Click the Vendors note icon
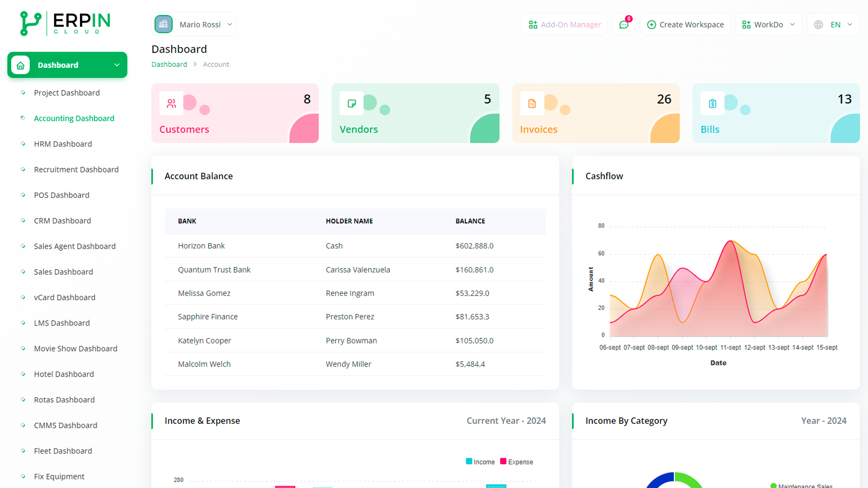Viewport: 868px width, 488px height. click(352, 103)
